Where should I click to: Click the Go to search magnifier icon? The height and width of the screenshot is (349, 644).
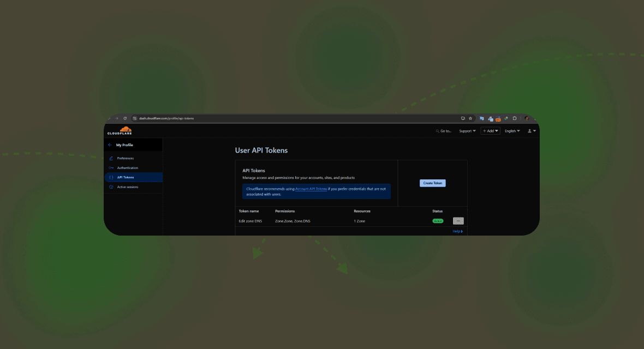point(437,131)
